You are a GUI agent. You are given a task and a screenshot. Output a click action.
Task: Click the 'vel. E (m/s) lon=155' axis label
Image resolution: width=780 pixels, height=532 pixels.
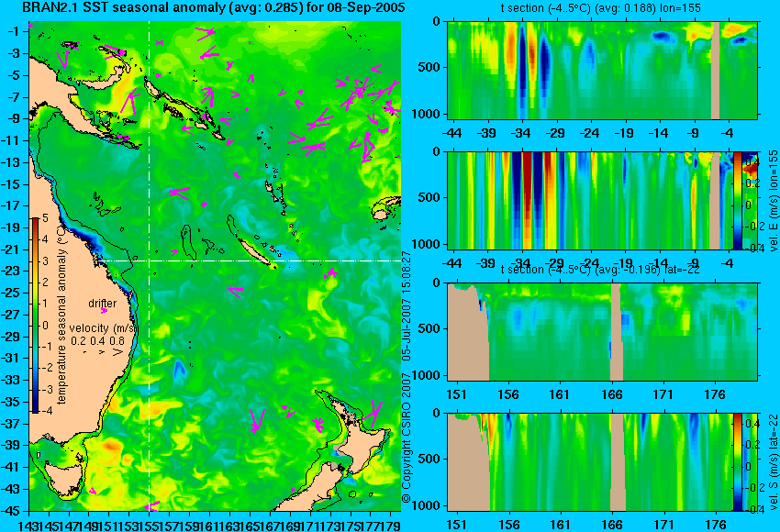774,200
